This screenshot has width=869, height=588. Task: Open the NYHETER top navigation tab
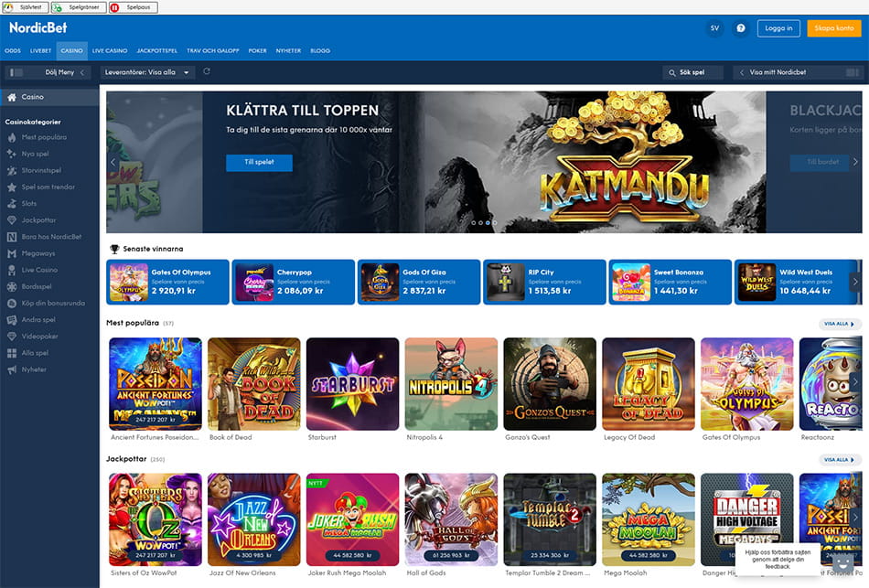(288, 51)
